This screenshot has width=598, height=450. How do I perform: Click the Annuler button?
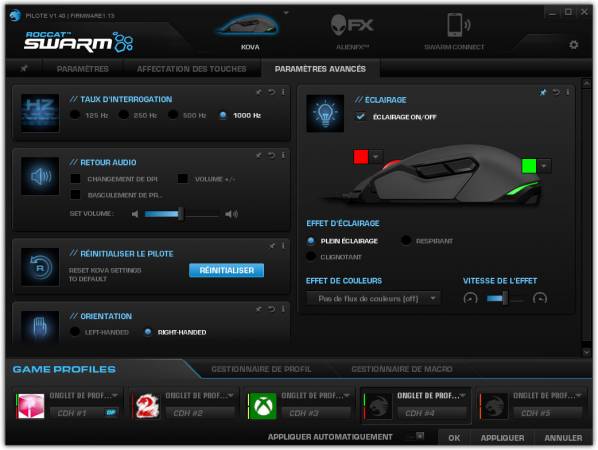563,438
